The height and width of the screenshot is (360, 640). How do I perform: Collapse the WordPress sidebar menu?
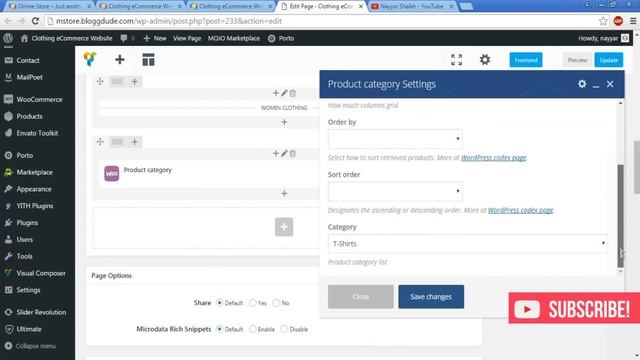[31, 346]
